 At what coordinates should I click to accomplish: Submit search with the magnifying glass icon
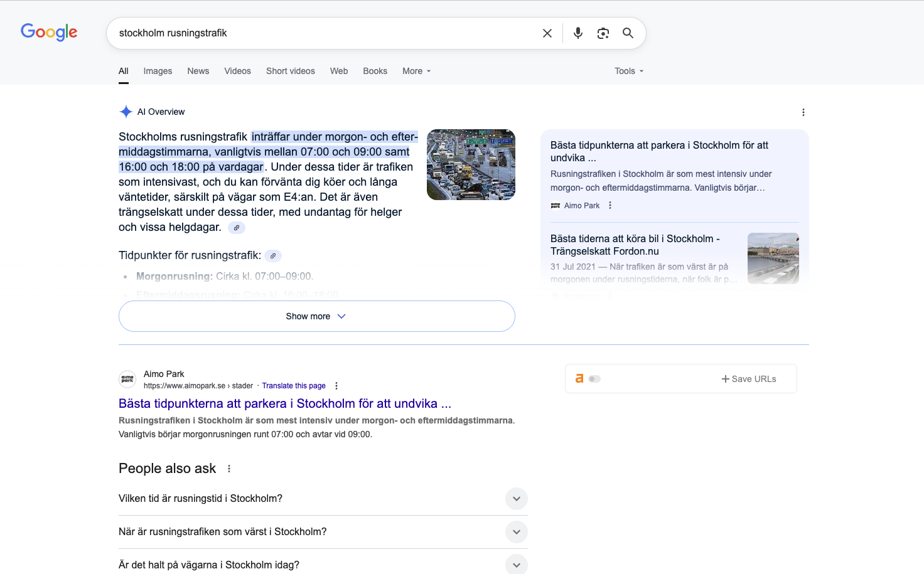628,33
